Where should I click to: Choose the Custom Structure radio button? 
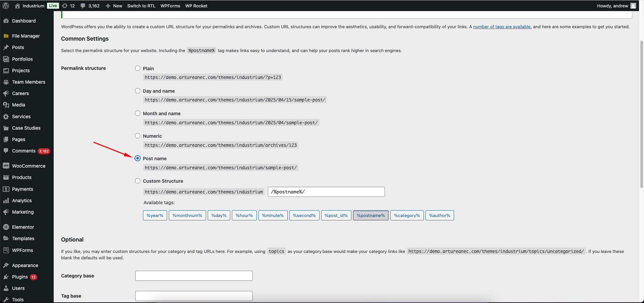138,181
